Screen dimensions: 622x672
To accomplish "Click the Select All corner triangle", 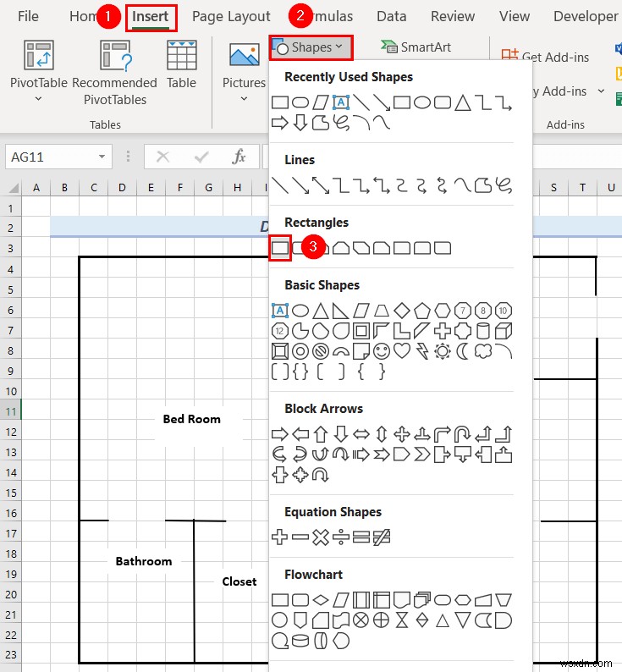I will [14, 187].
